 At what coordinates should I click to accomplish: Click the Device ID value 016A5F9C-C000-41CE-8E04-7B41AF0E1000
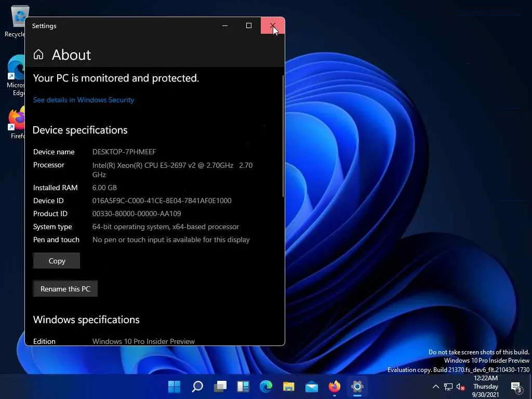(162, 201)
